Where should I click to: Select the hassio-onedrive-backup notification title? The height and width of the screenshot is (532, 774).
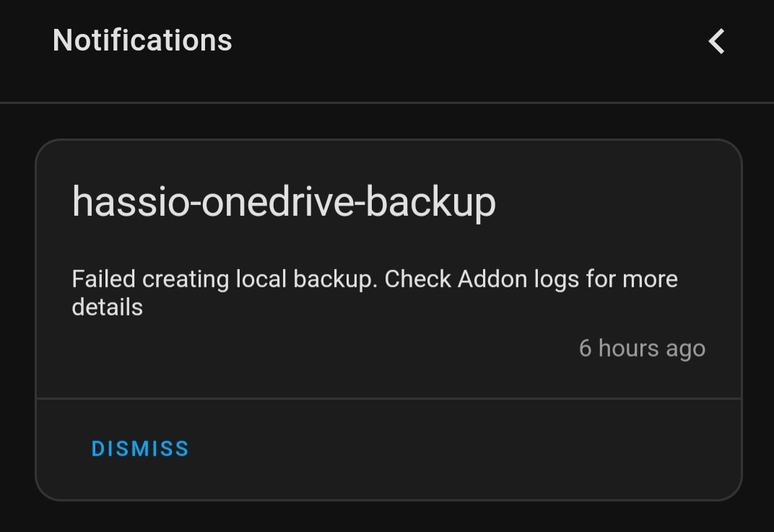(284, 202)
